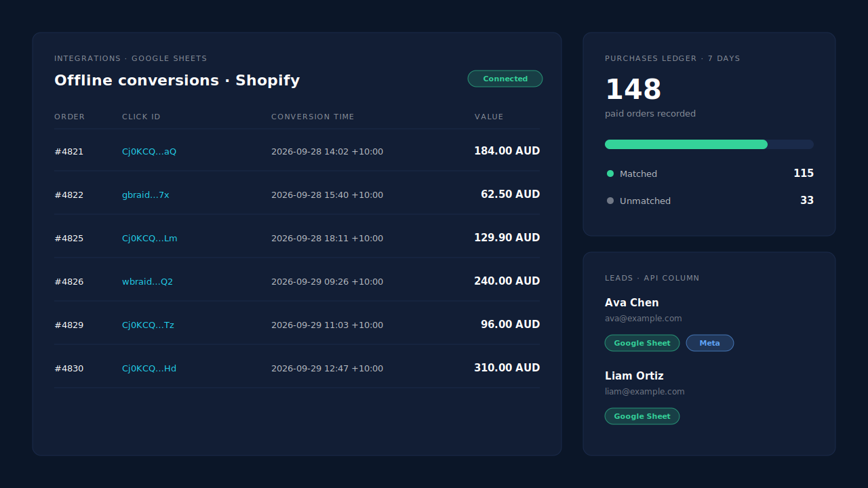
Task: Click Liam Ortiz's Google Sheet tag
Action: pos(642,416)
